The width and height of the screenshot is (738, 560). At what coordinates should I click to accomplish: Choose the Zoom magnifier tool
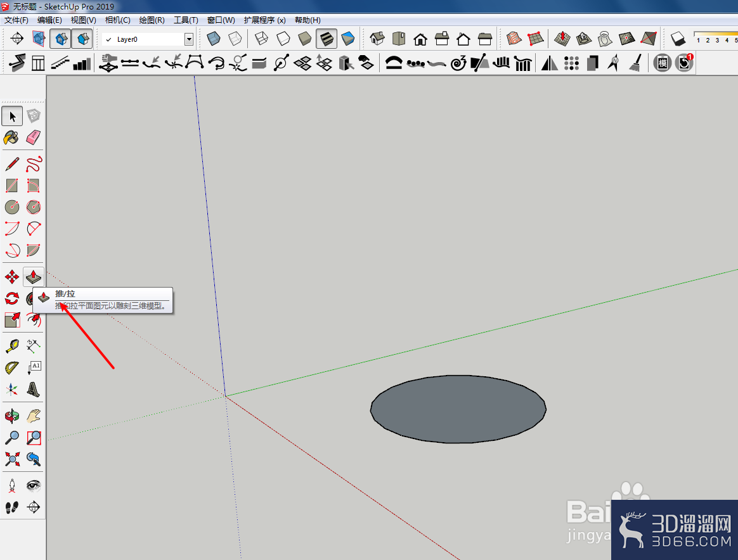tap(12, 438)
